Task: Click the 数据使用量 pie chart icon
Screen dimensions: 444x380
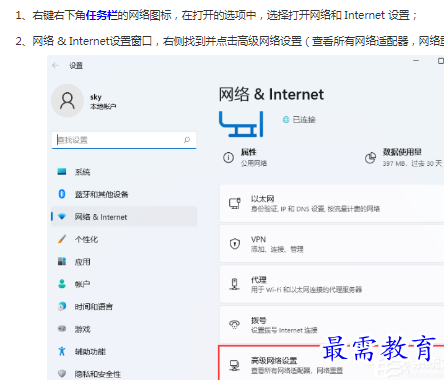Action: [370, 158]
